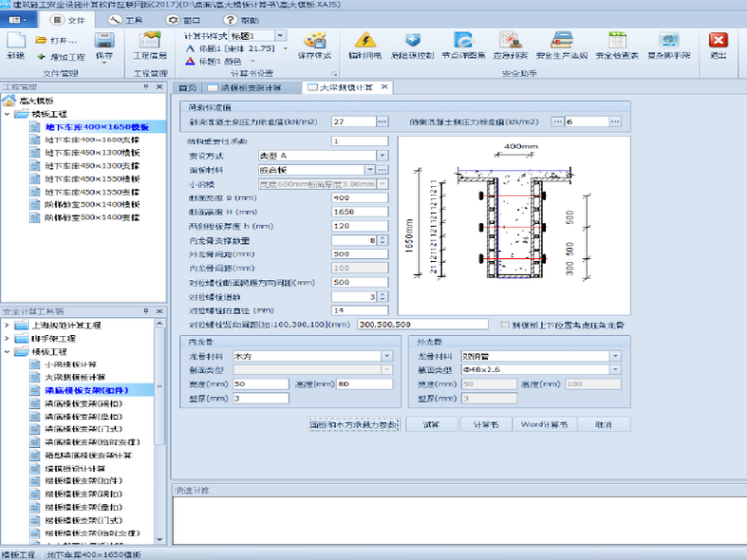Viewport: 747px width, 560px height.
Task: Click the Word计算书 button
Action: [x=544, y=425]
